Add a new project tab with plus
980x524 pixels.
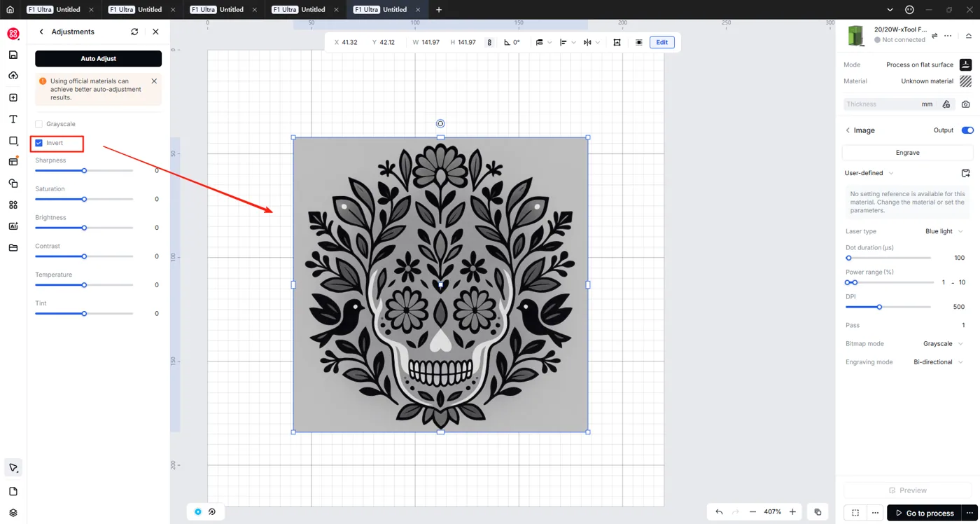439,10
